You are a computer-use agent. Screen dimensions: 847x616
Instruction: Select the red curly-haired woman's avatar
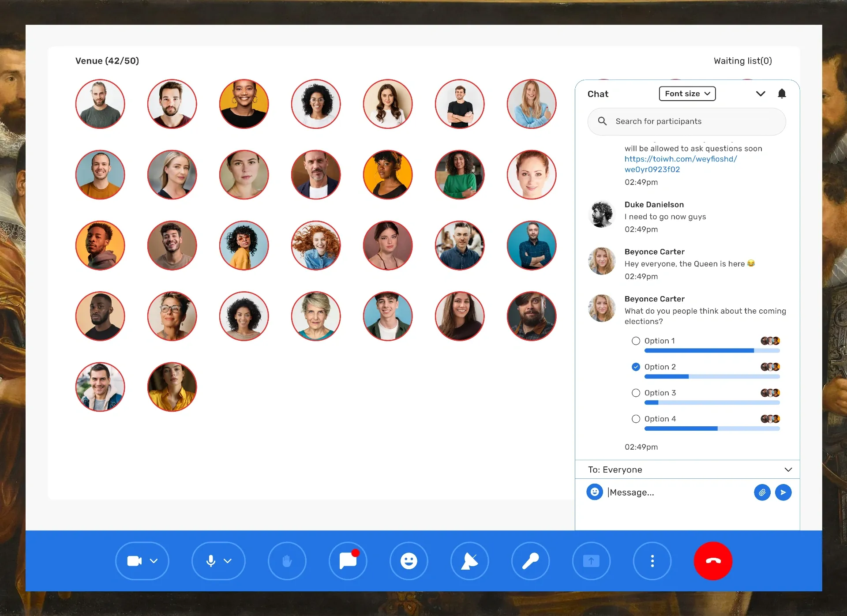316,245
